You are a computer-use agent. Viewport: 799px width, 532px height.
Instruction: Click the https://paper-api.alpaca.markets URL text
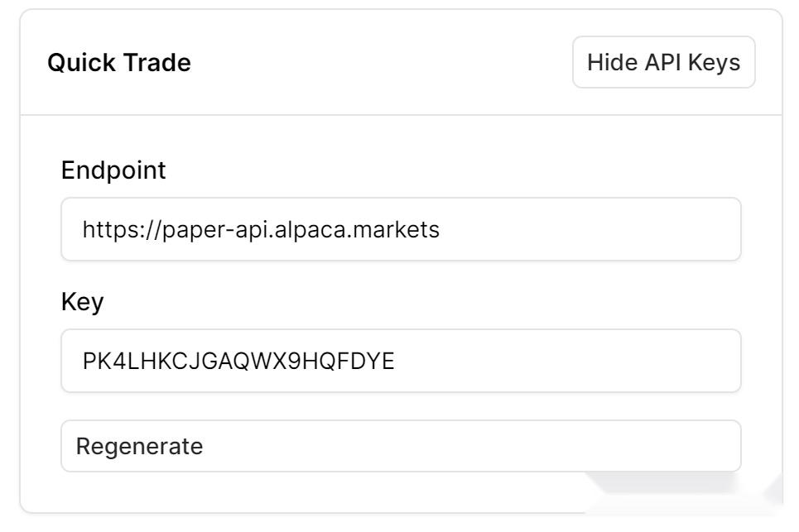point(260,229)
